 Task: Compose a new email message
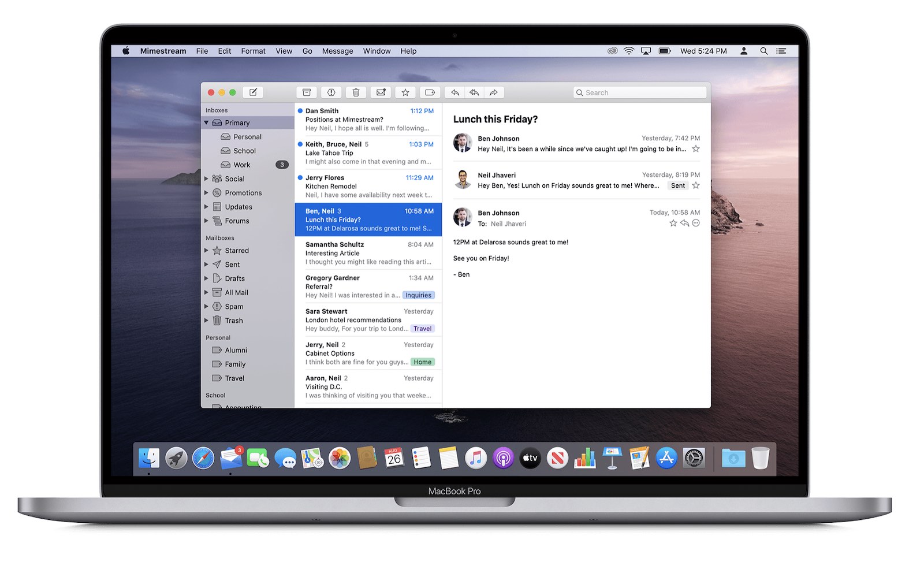pos(253,92)
